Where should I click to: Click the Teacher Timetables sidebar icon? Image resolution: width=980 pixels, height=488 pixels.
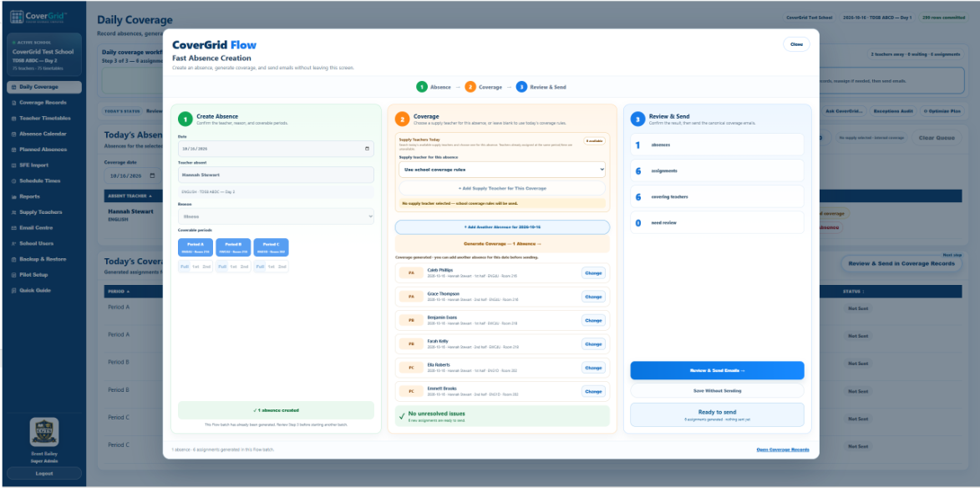[x=13, y=119]
